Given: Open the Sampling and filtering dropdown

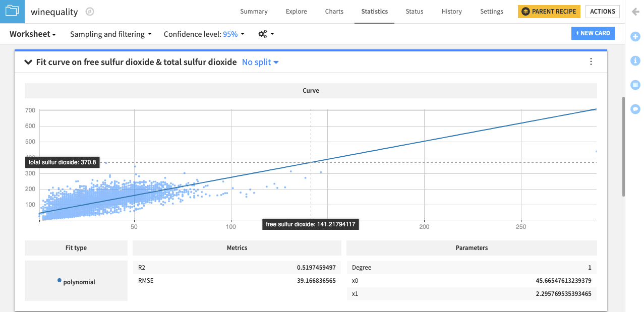Looking at the screenshot, I should pyautogui.click(x=110, y=34).
